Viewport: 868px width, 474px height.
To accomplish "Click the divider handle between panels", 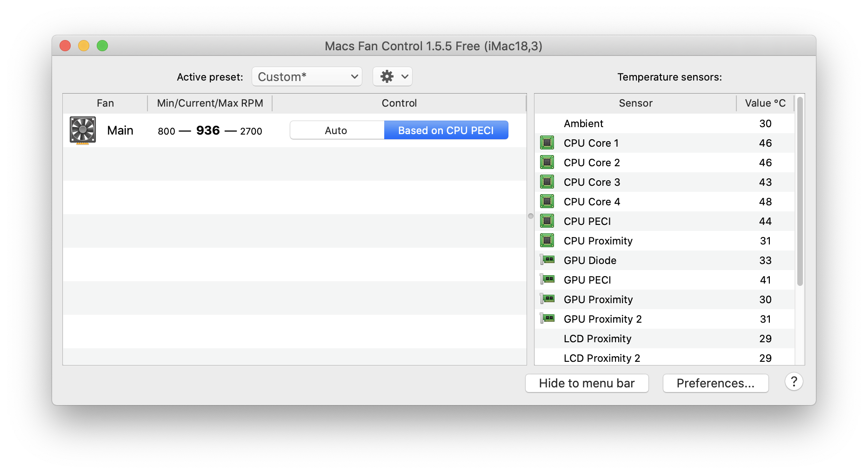I will 530,216.
